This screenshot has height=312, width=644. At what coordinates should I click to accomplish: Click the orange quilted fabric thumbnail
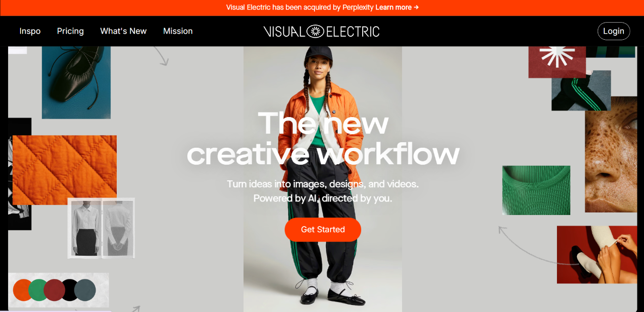point(64,170)
